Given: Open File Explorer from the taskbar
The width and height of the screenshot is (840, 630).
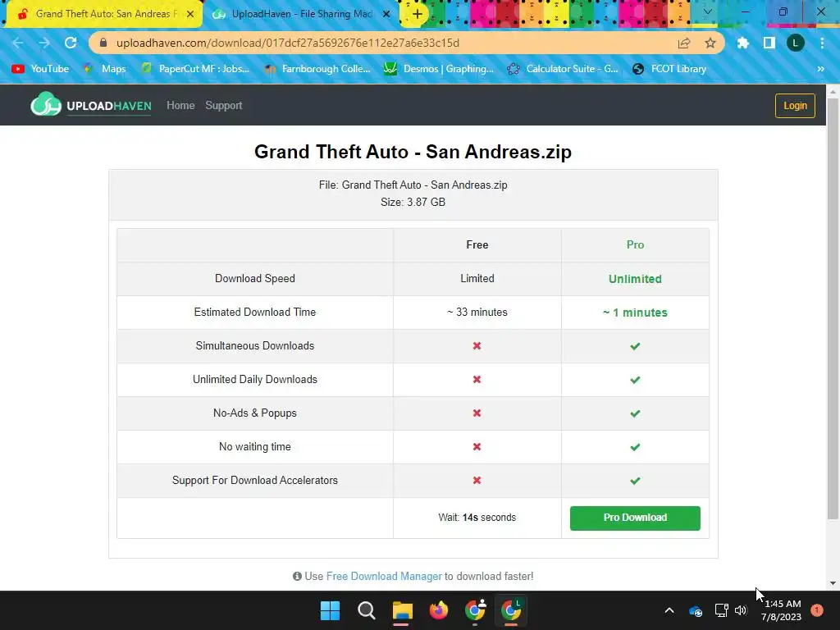Looking at the screenshot, I should 402,610.
